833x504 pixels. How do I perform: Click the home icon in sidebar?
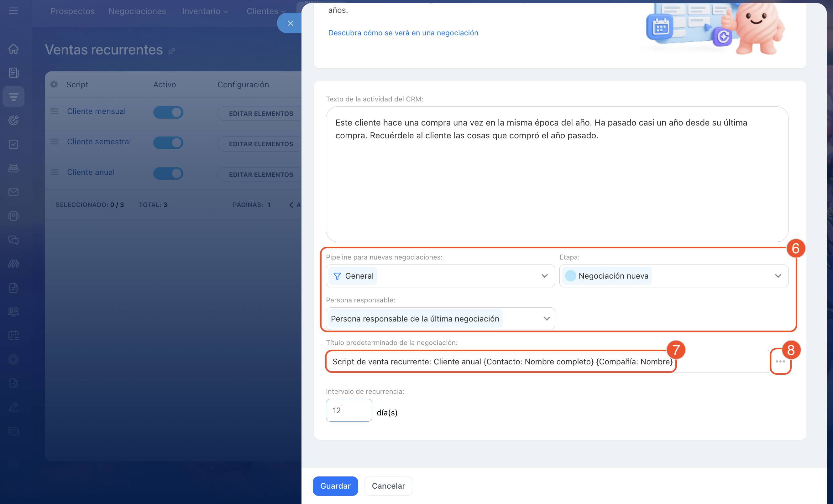pyautogui.click(x=13, y=49)
